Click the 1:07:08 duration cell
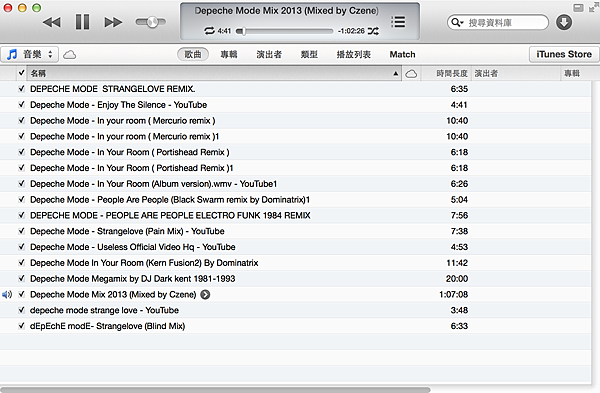Viewport: 600px width, 393px height. point(453,294)
